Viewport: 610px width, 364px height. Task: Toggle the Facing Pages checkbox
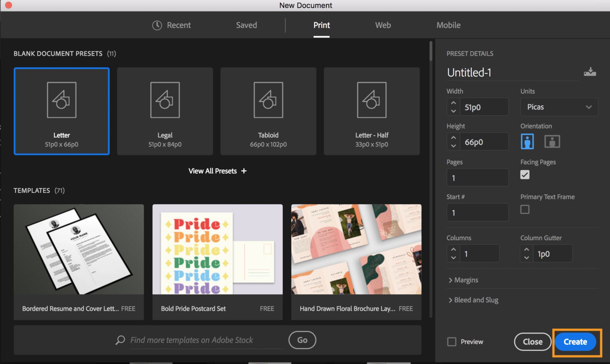525,175
